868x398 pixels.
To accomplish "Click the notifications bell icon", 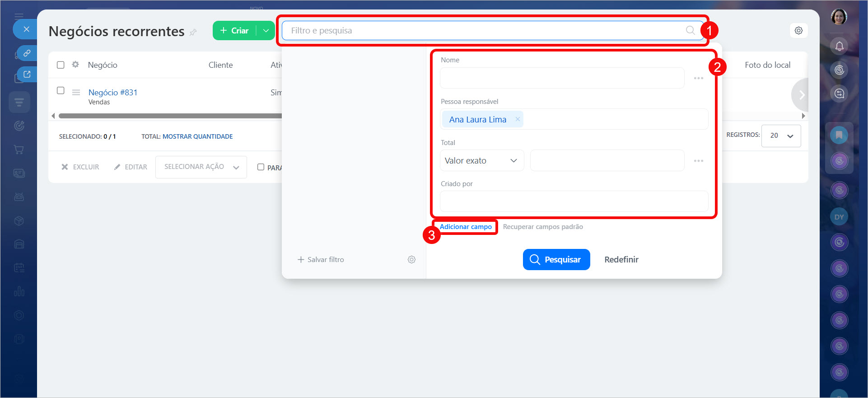I will click(839, 46).
